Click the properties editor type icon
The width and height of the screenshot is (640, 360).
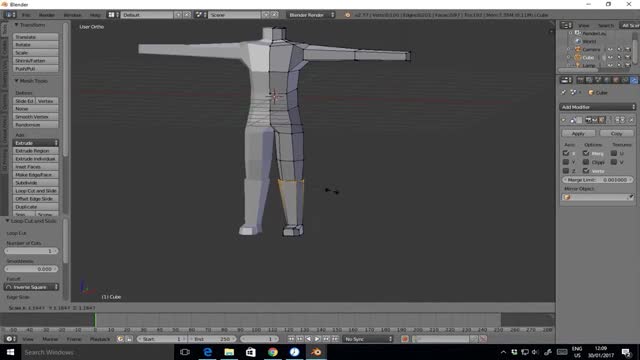[x=566, y=80]
